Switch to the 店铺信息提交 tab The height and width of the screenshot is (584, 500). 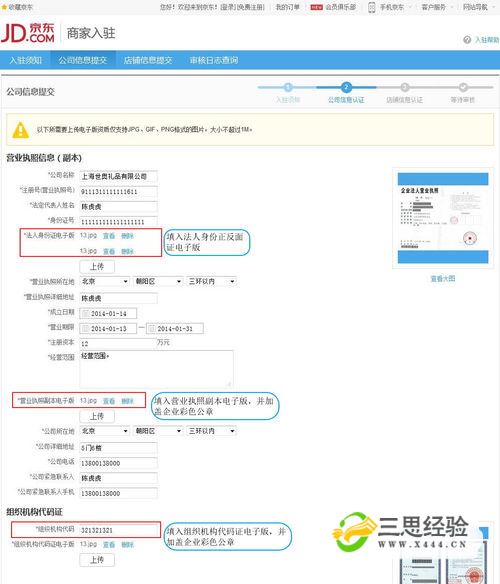[148, 60]
